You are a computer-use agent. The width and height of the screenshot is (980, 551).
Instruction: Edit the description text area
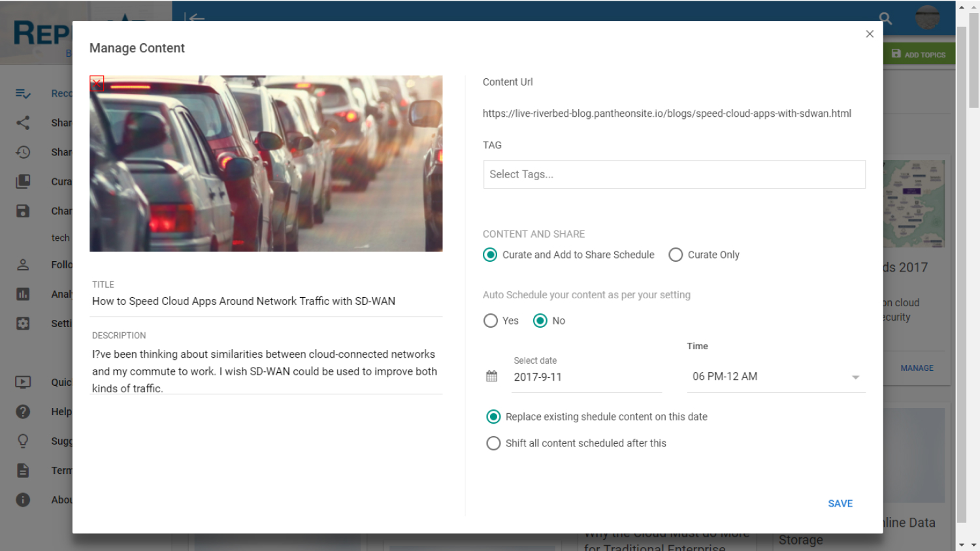click(267, 371)
